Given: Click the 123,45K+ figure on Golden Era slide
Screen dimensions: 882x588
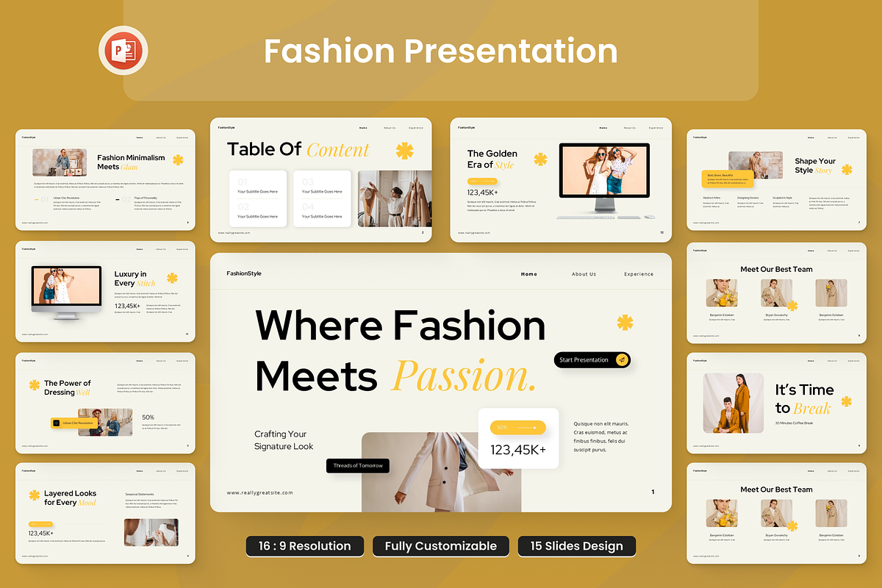Looking at the screenshot, I should tap(483, 192).
